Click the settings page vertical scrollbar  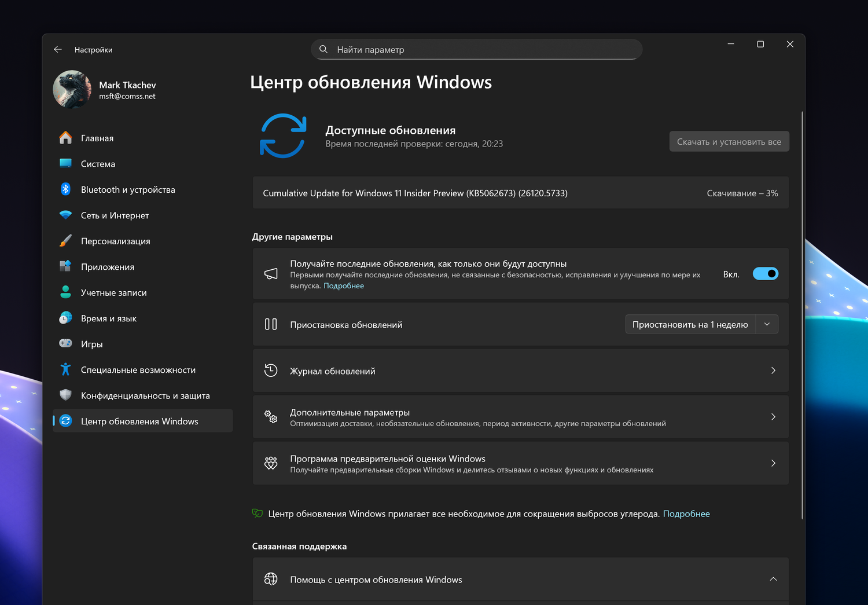click(x=802, y=313)
